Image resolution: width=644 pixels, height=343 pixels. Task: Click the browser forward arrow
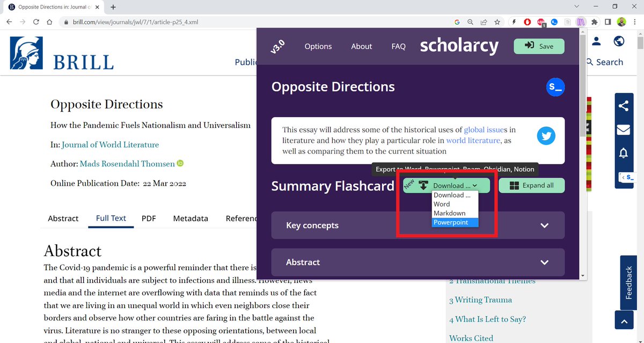23,22
